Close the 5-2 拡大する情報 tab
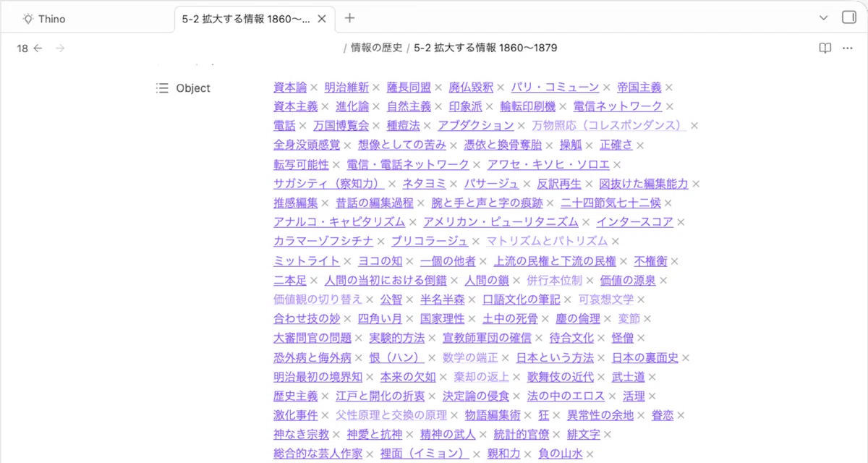The image size is (868, 463). (323, 19)
